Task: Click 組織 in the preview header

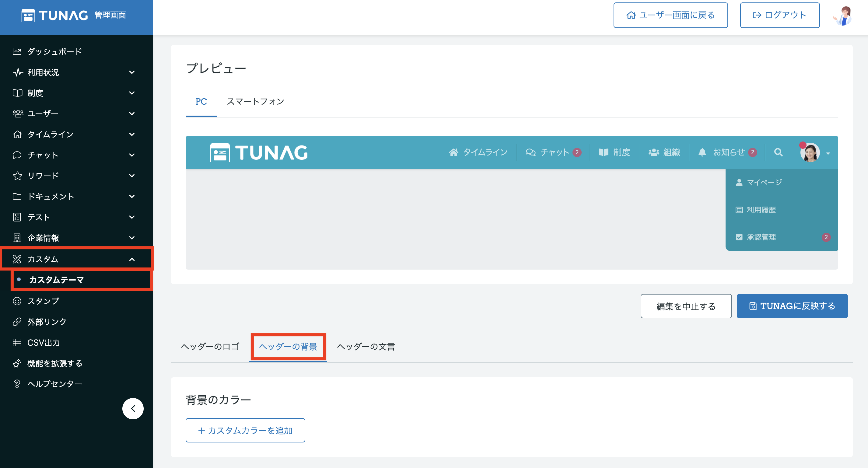Action: coord(664,153)
